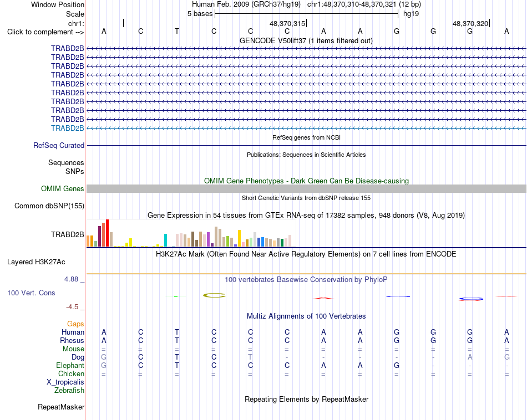This screenshot has height=420, width=527.
Task: Click the X_tropicalis alignment row label
Action: pos(65,382)
